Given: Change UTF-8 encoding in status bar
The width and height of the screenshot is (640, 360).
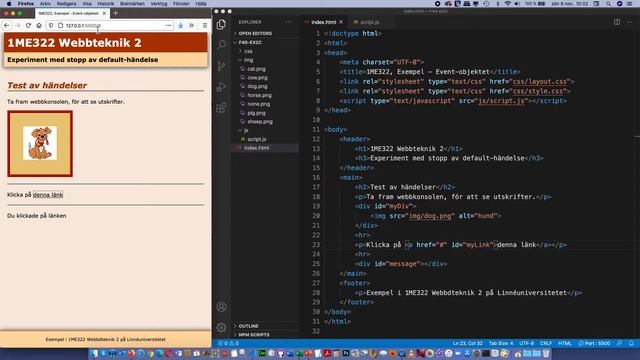Looking at the screenshot, I should coord(526,343).
